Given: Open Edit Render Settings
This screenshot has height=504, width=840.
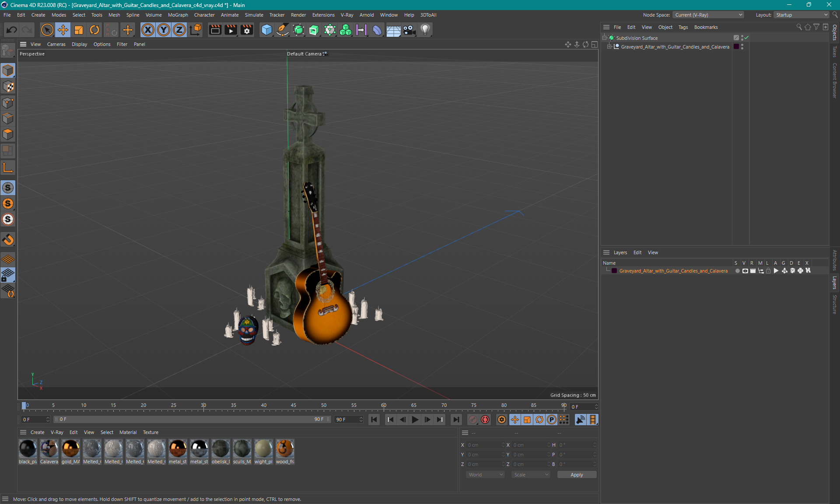Looking at the screenshot, I should (x=247, y=30).
